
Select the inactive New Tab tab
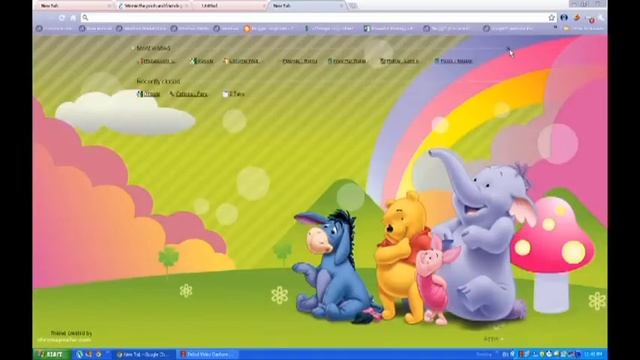click(76, 6)
